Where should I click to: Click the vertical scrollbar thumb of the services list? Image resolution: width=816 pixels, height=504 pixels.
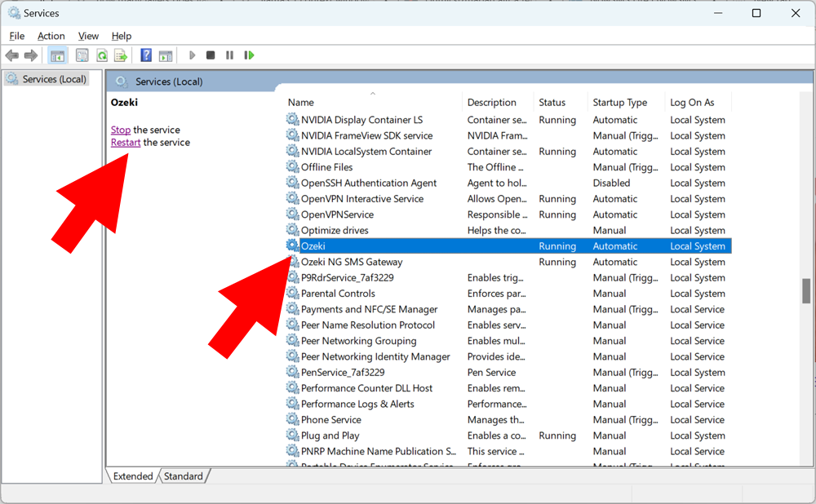806,291
